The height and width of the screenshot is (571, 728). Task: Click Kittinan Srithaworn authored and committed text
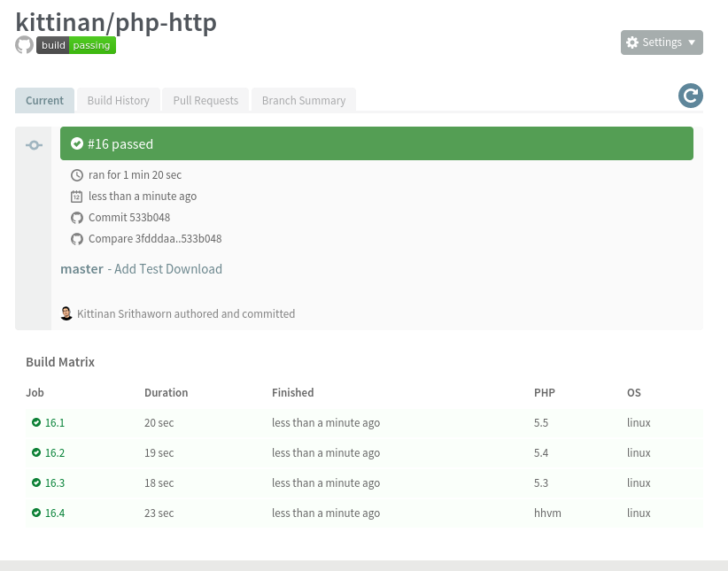186,313
